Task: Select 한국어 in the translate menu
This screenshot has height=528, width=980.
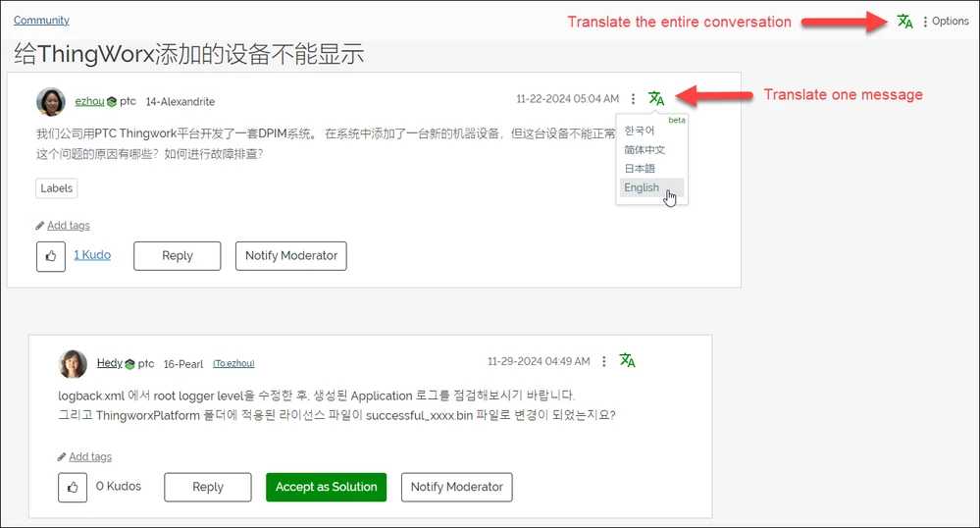Action: point(639,131)
